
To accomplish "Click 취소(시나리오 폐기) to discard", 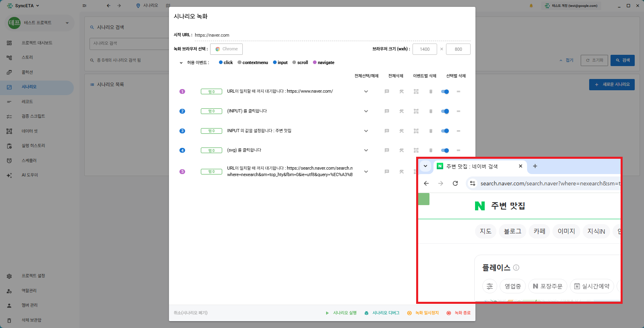I will click(191, 313).
